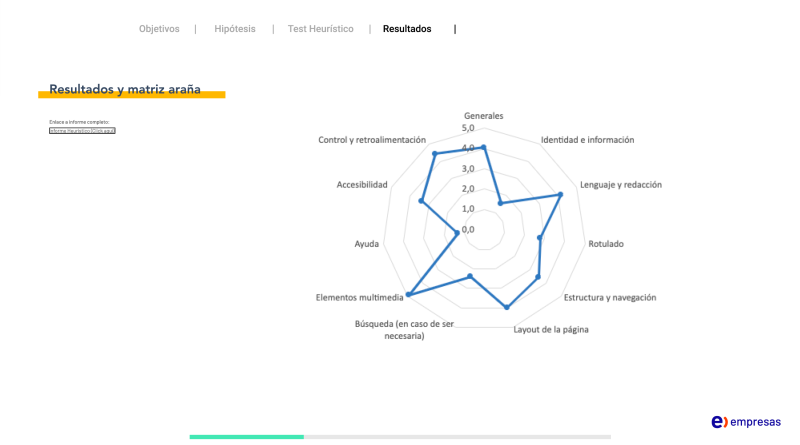Select the Identidad e información label
This screenshot has width=800, height=445.
[x=587, y=140]
